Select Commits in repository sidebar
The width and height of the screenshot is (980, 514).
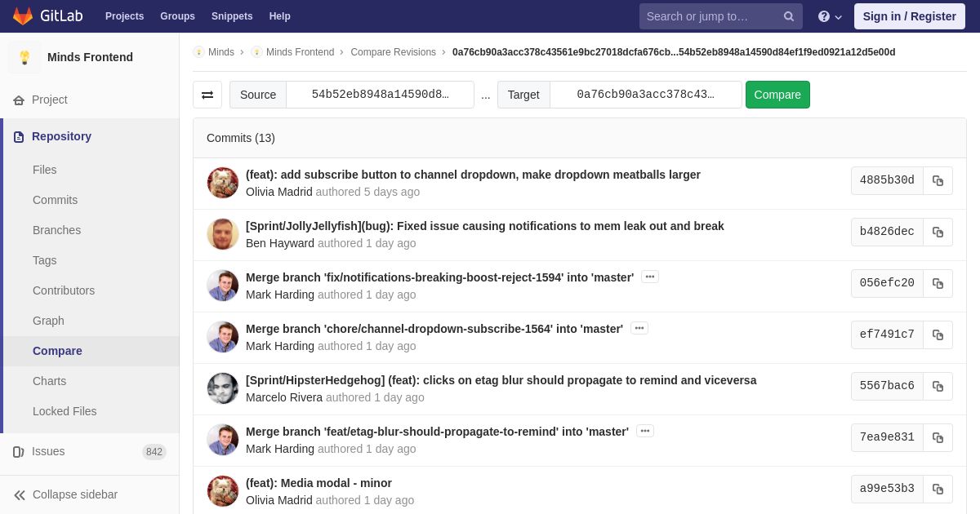click(x=55, y=200)
